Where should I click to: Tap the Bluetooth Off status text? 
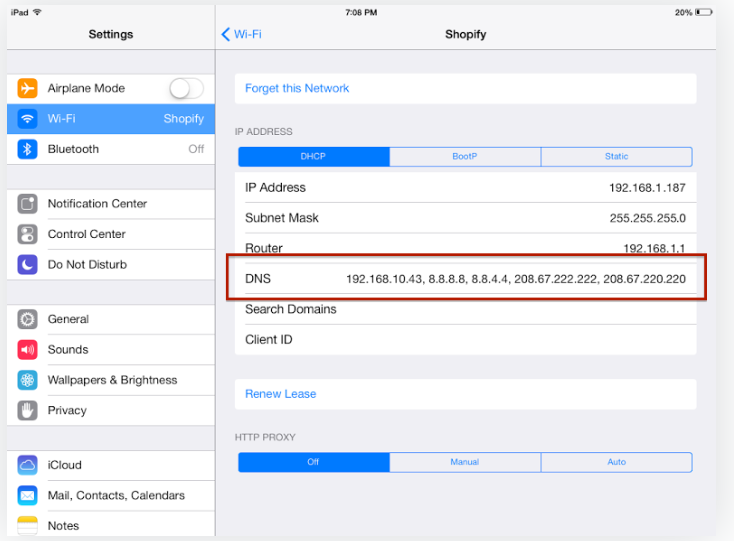coord(196,149)
